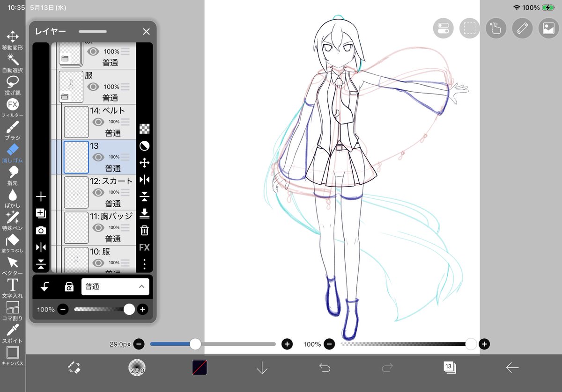Viewport: 562px width, 392px height.
Task: Select the 12: スカート layer thumbnail
Action: (x=76, y=192)
